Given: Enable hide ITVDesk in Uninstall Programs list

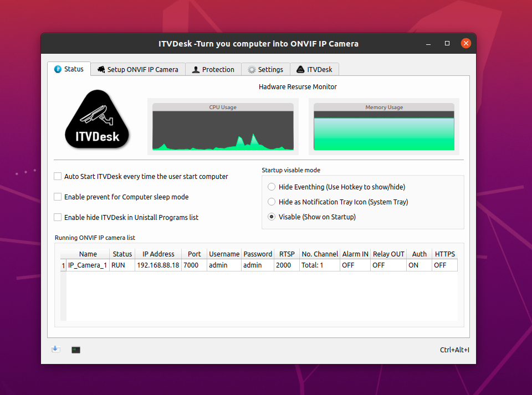Looking at the screenshot, I should point(57,217).
